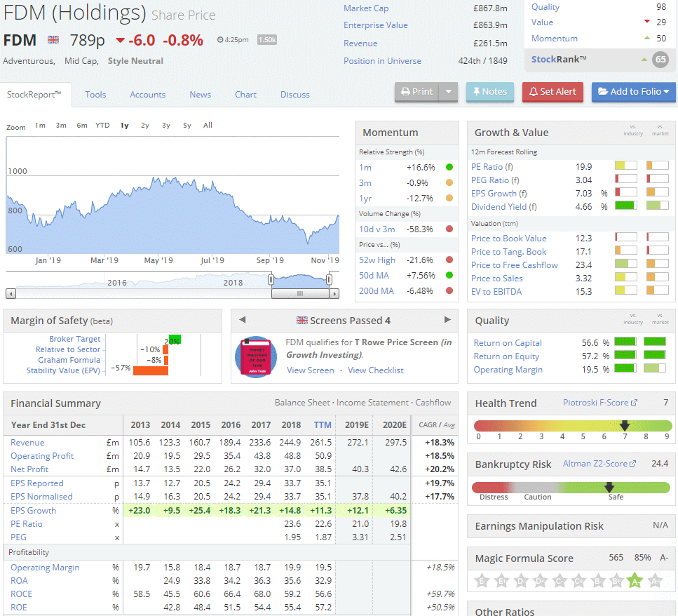Image resolution: width=678 pixels, height=616 pixels.
Task: Click Piotroski F-Score external link icon
Action: tap(634, 403)
